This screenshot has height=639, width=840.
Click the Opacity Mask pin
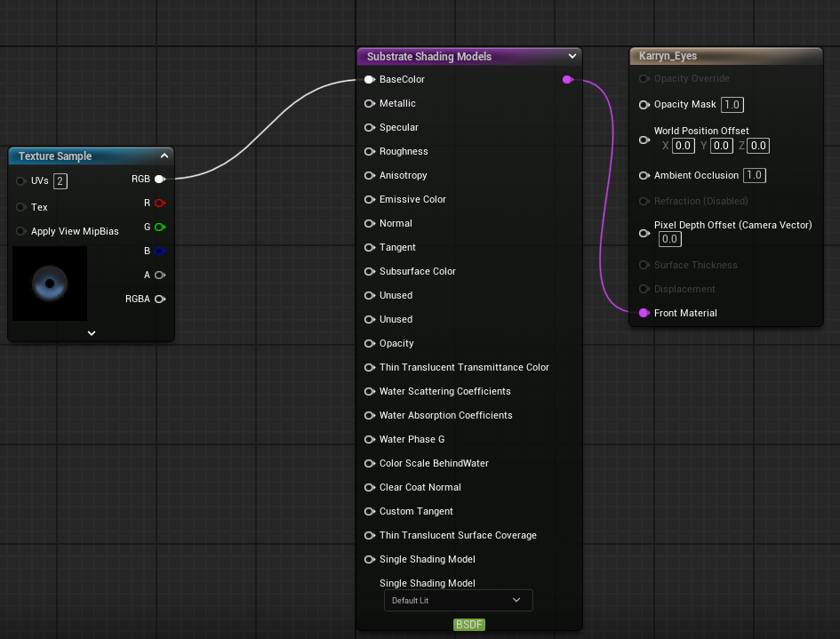(644, 105)
